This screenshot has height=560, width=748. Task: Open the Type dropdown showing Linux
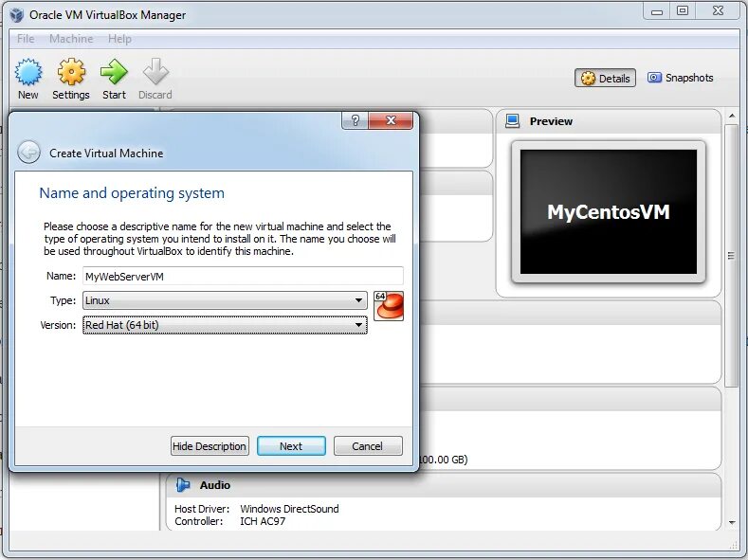tap(226, 300)
